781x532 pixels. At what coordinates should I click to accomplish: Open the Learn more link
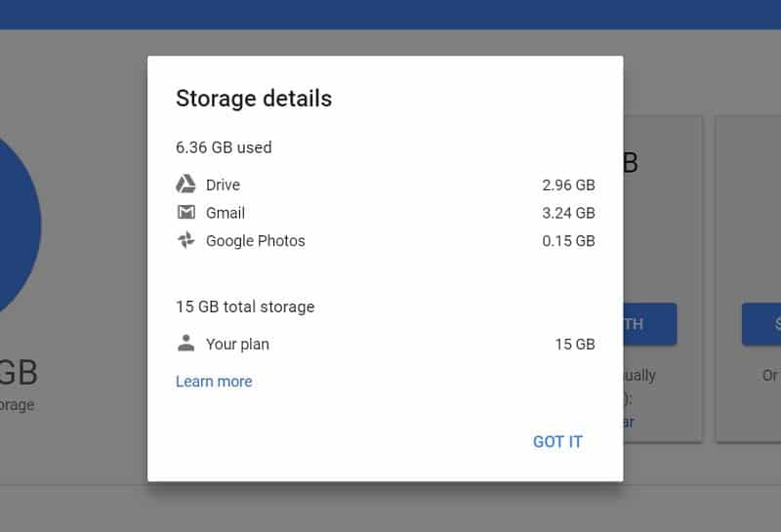(x=214, y=382)
